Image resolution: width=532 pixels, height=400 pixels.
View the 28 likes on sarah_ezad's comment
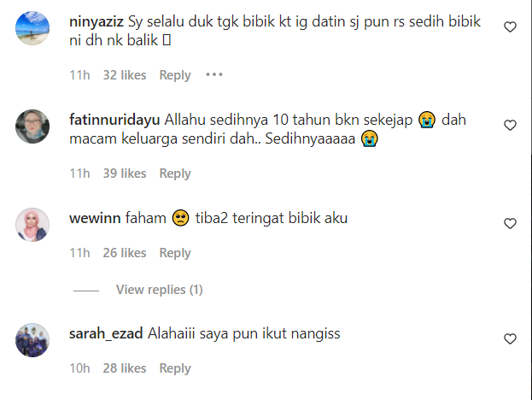(x=125, y=368)
